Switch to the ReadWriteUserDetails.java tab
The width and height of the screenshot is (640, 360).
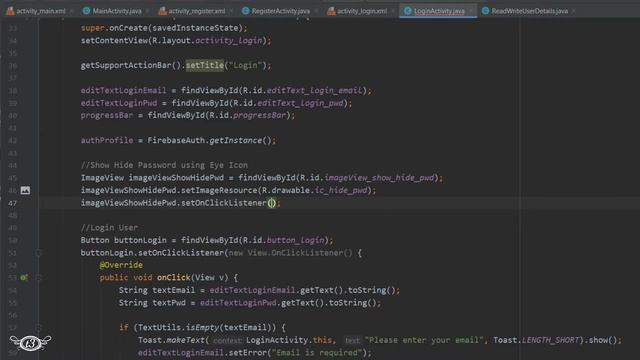(525, 11)
